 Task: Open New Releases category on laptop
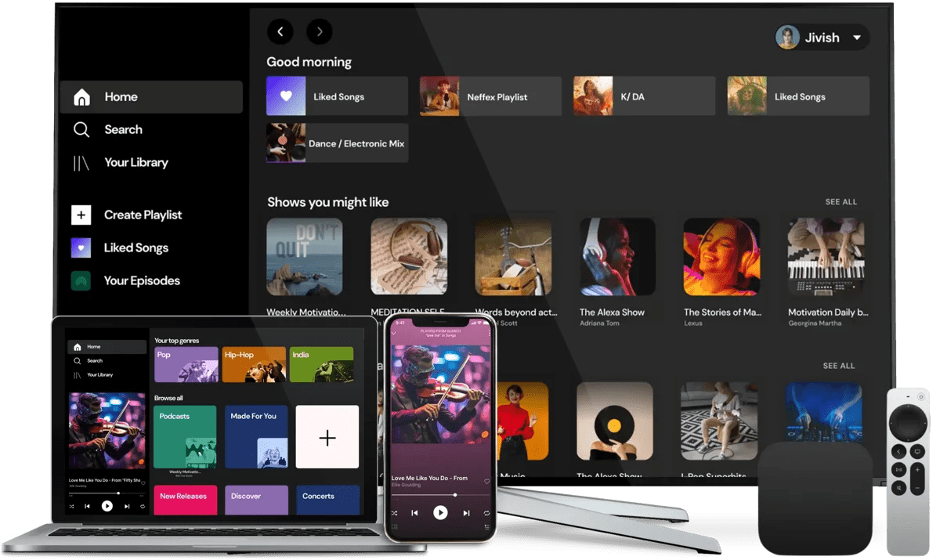tap(186, 500)
